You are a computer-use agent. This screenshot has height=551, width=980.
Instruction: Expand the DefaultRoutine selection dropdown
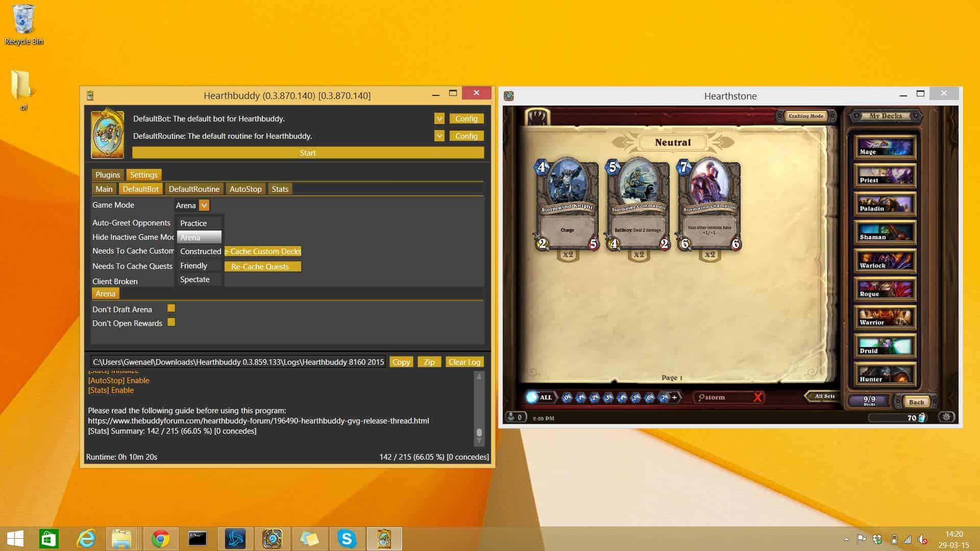point(439,136)
